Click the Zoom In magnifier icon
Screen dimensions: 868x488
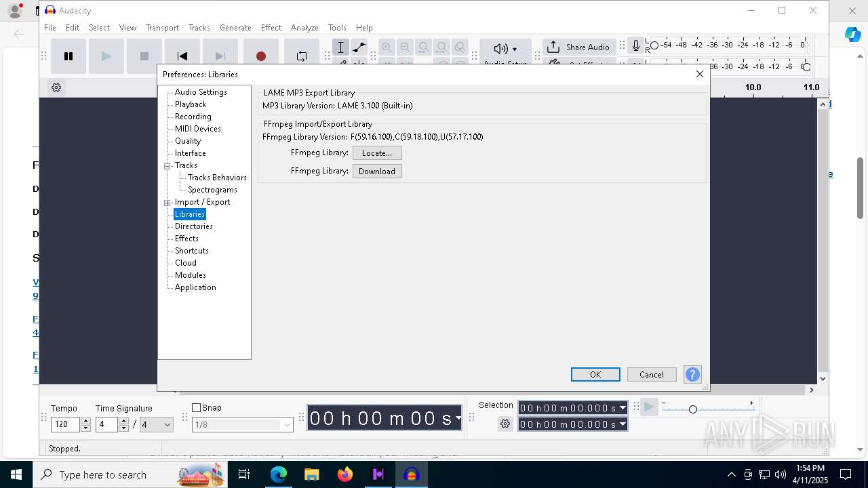(x=387, y=47)
